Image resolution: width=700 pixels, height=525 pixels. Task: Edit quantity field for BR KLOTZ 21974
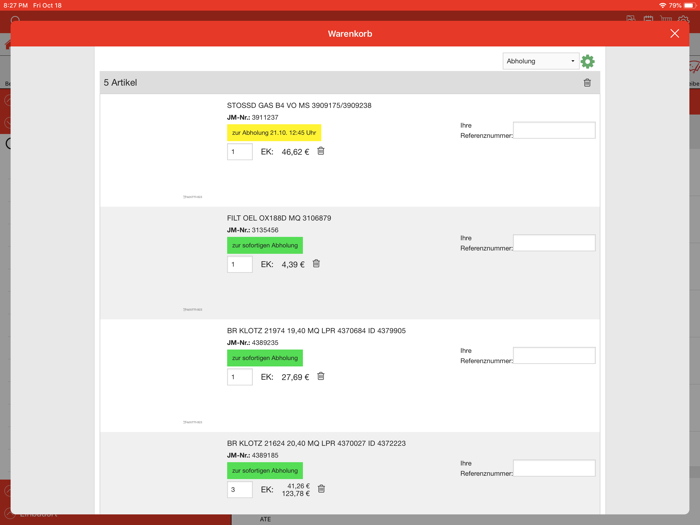click(x=240, y=377)
